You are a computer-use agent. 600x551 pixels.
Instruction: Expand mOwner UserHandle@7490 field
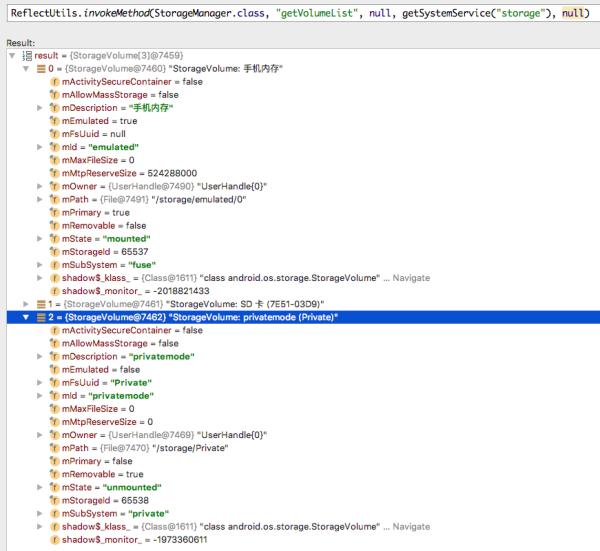pyautogui.click(x=39, y=186)
